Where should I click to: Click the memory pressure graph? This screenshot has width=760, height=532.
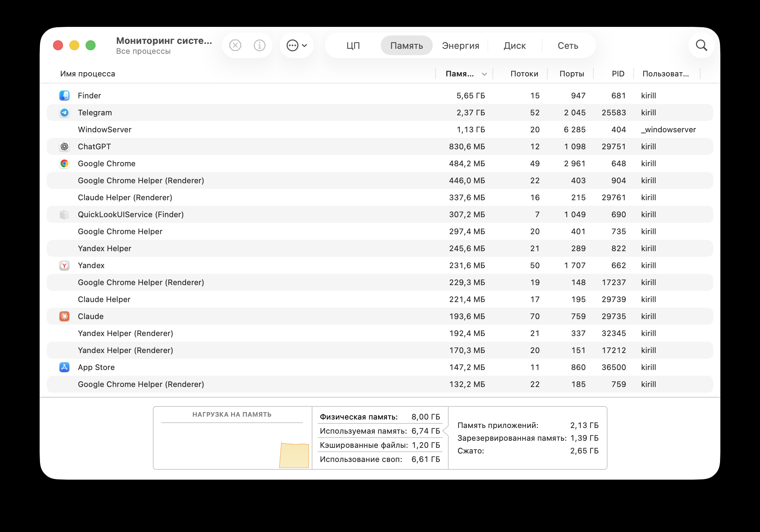pos(232,446)
